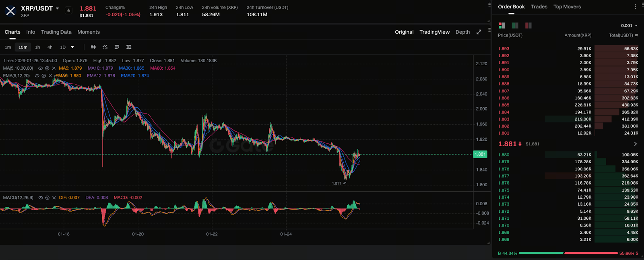Image resolution: width=644 pixels, height=260 pixels.
Task: Select the 1m timeframe
Action: (8, 47)
